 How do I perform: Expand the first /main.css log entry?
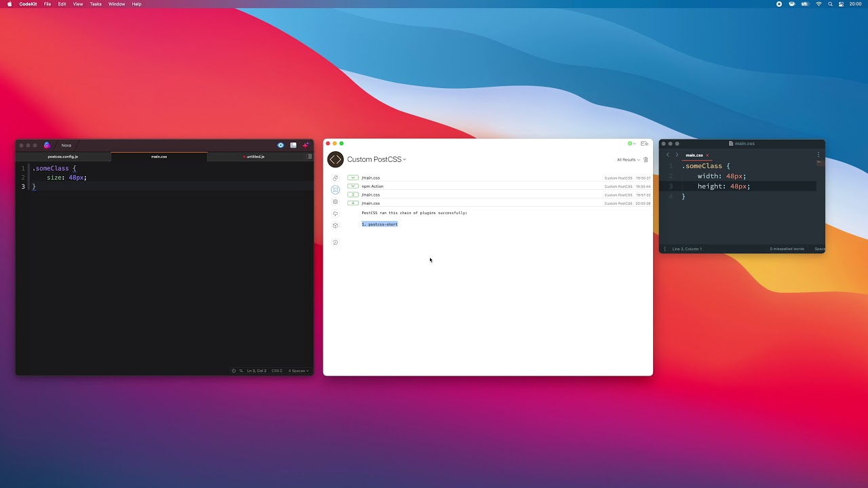(353, 178)
